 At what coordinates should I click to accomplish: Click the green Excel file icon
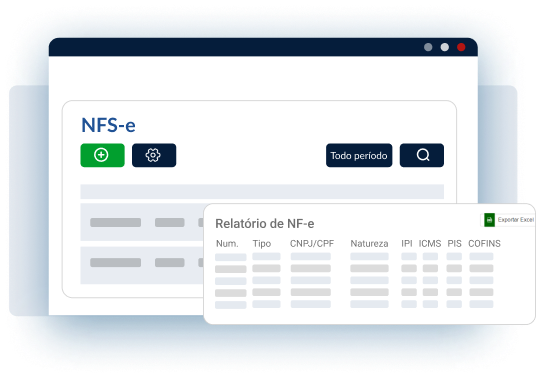pos(490,220)
